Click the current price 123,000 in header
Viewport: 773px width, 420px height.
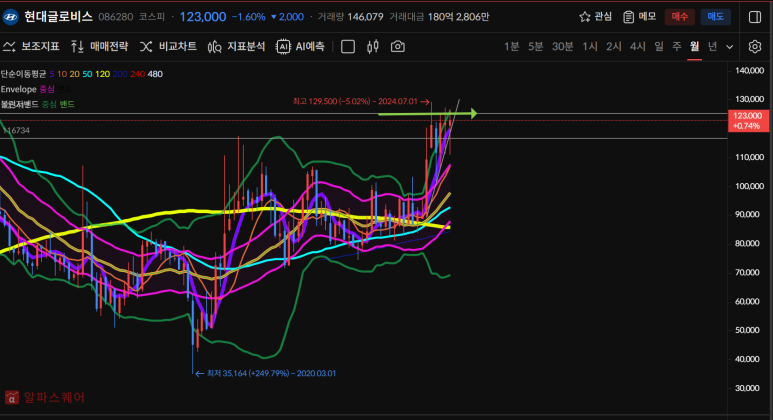pos(203,17)
